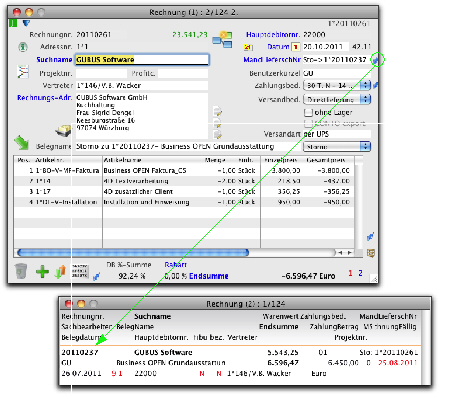Viewport: 449px width, 399px height.
Task: Click the blue funnel filter icon
Action: coord(26,23)
